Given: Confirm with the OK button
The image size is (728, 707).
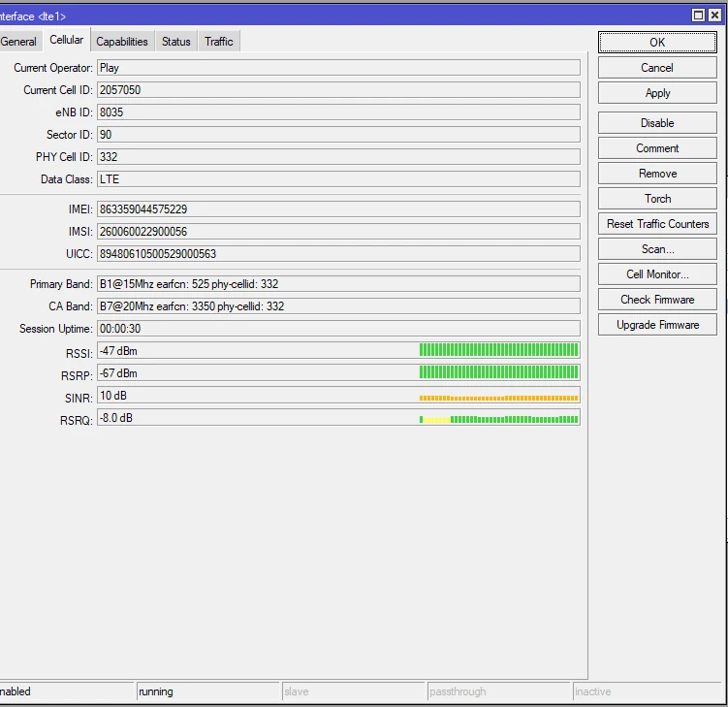Looking at the screenshot, I should [x=657, y=43].
